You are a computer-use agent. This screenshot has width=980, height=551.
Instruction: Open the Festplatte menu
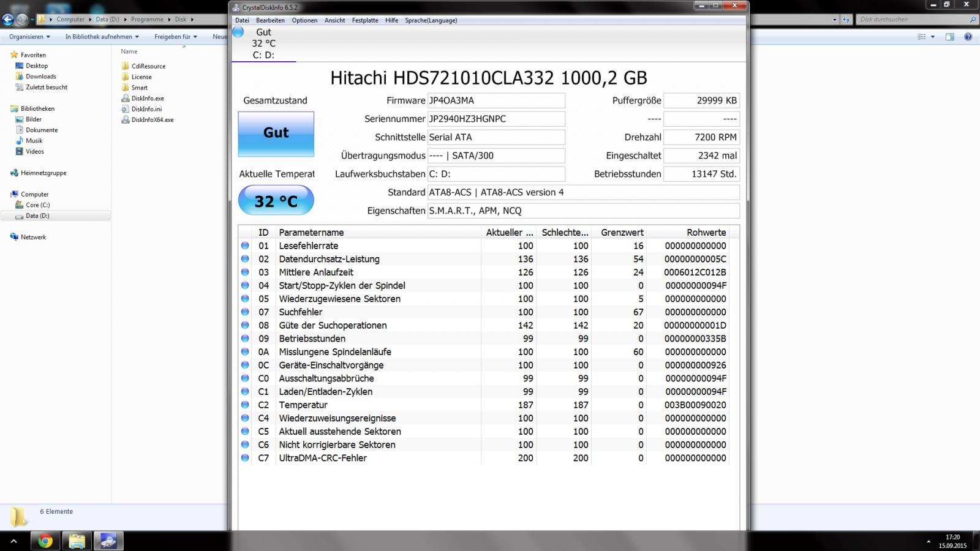(x=365, y=20)
